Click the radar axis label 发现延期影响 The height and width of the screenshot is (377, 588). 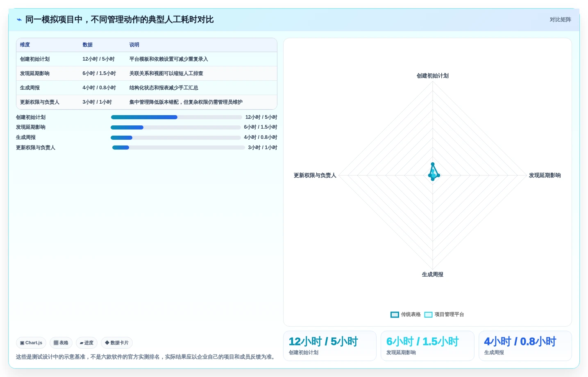[x=545, y=175]
